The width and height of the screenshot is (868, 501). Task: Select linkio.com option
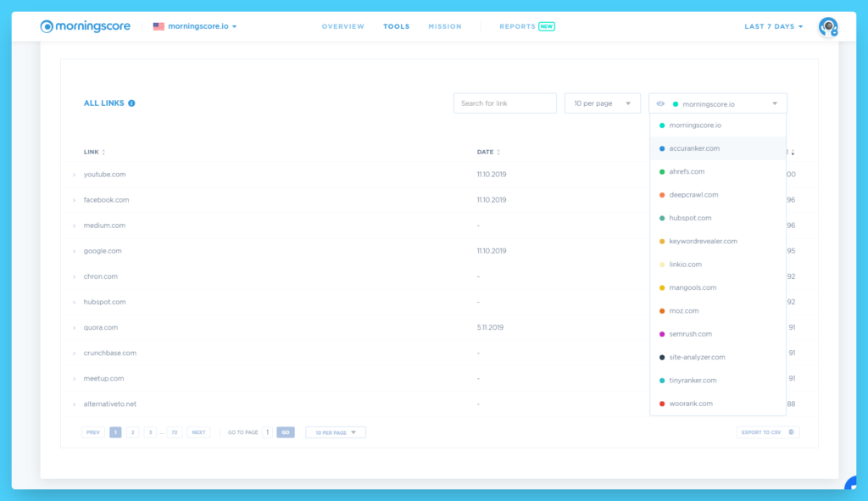(718, 264)
